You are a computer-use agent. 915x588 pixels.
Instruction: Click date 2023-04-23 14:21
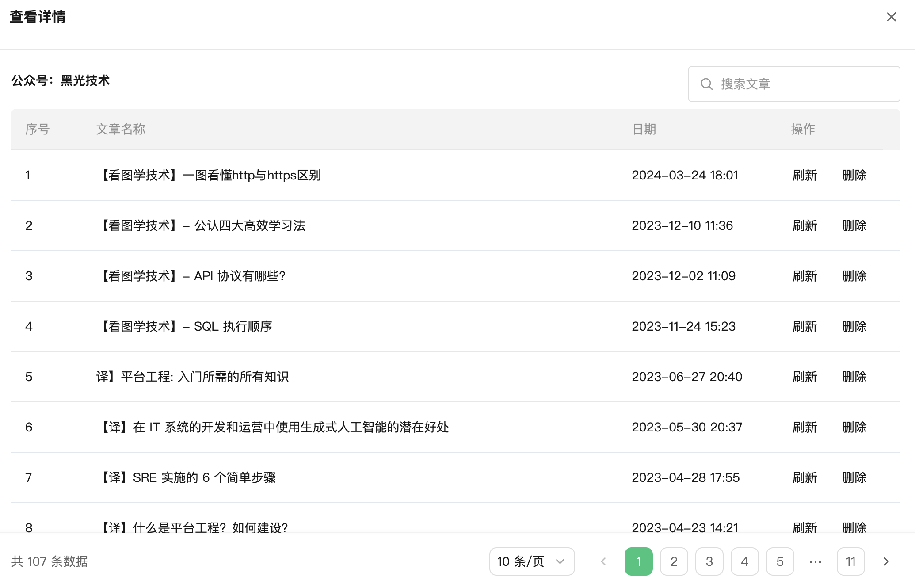(x=685, y=527)
